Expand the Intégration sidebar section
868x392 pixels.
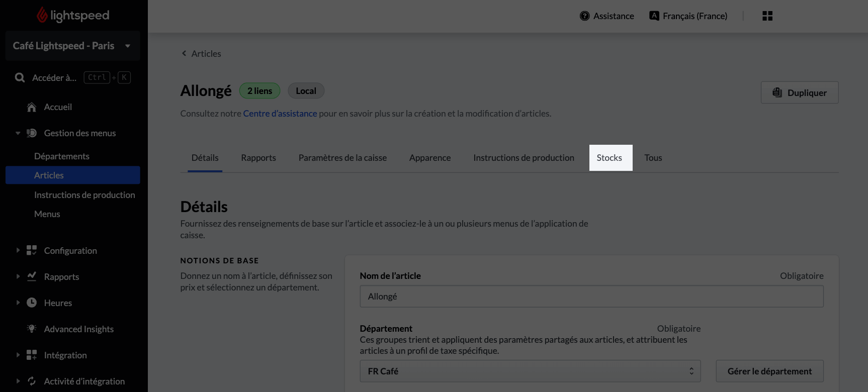point(18,355)
